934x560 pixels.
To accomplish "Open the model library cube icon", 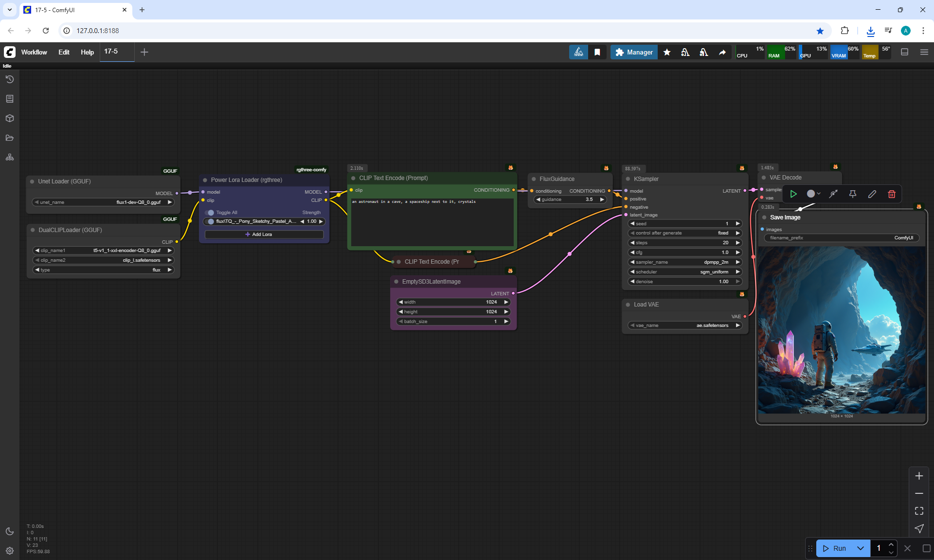I will (9, 118).
